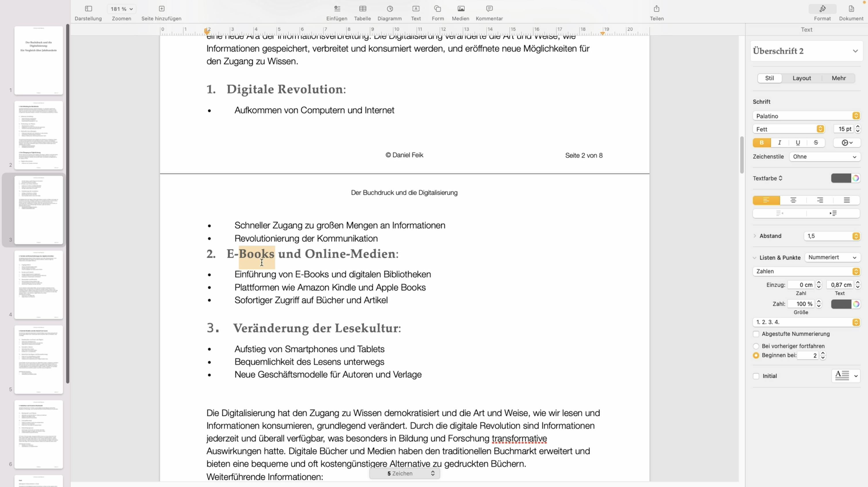Share the document via Teilen
The width and height of the screenshot is (868, 487).
[656, 12]
